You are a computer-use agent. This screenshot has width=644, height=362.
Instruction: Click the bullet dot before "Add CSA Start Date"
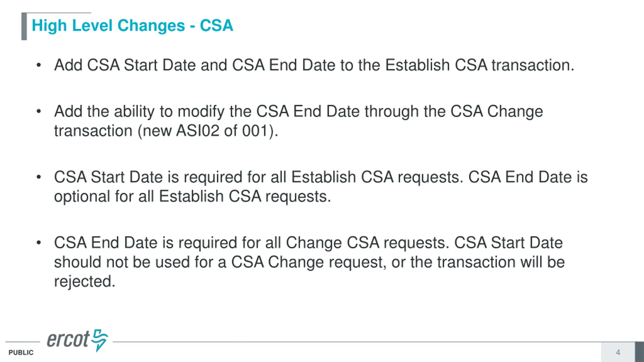coord(38,65)
